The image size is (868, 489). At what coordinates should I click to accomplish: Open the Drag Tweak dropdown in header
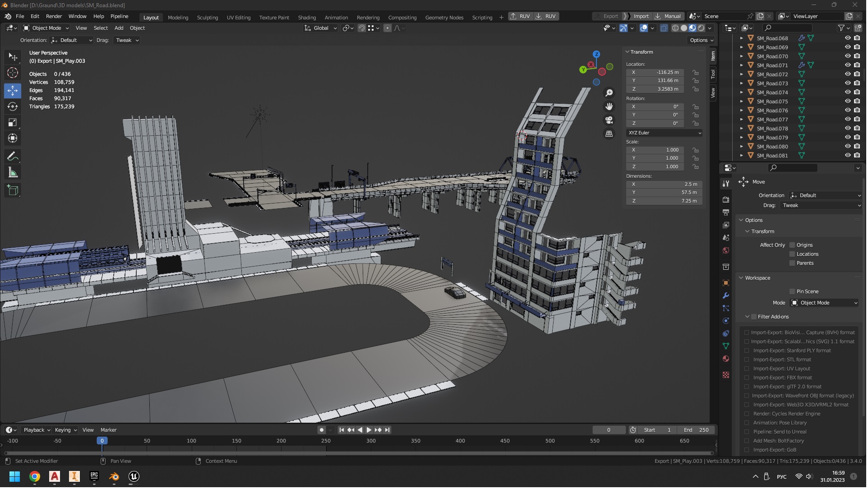127,40
